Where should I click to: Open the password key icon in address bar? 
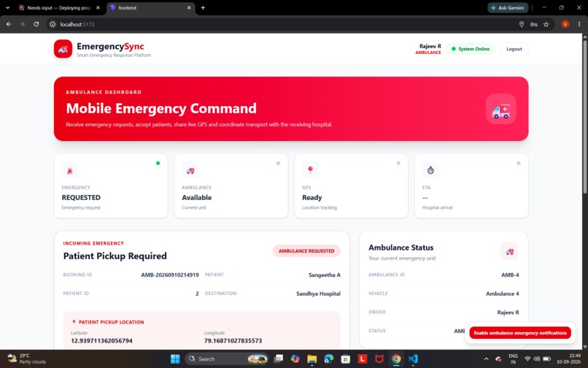(x=533, y=24)
